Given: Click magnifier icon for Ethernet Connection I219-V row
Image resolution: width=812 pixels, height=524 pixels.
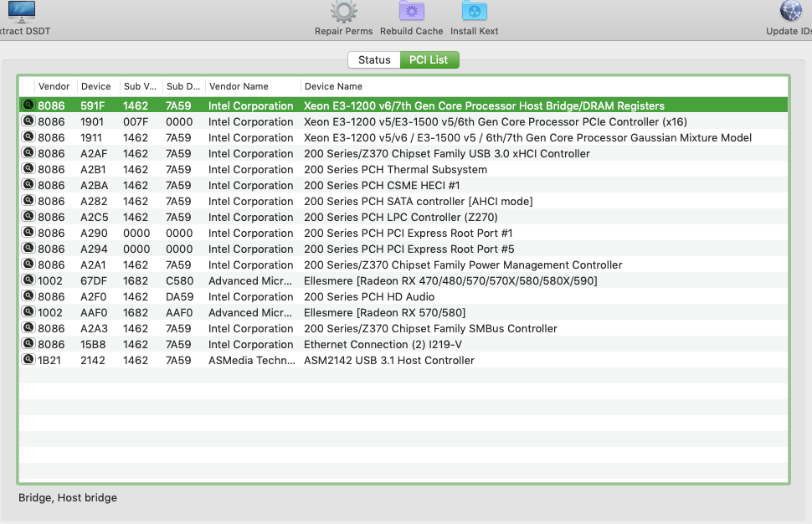Looking at the screenshot, I should [x=28, y=343].
